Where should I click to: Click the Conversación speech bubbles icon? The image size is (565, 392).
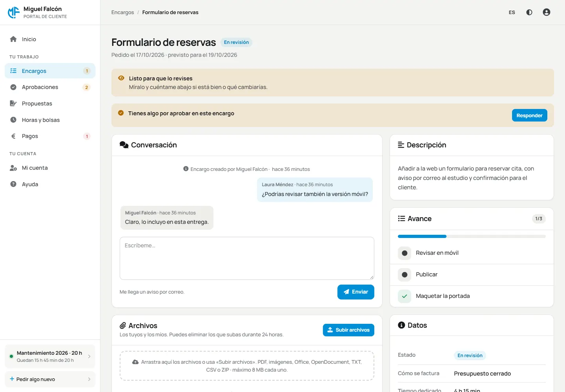tap(124, 145)
